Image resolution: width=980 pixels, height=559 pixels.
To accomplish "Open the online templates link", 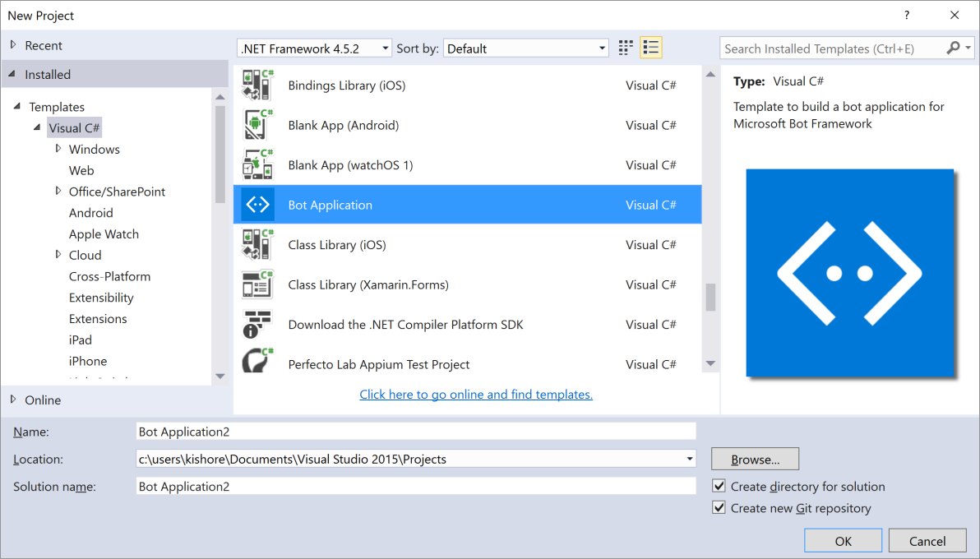I will (476, 395).
